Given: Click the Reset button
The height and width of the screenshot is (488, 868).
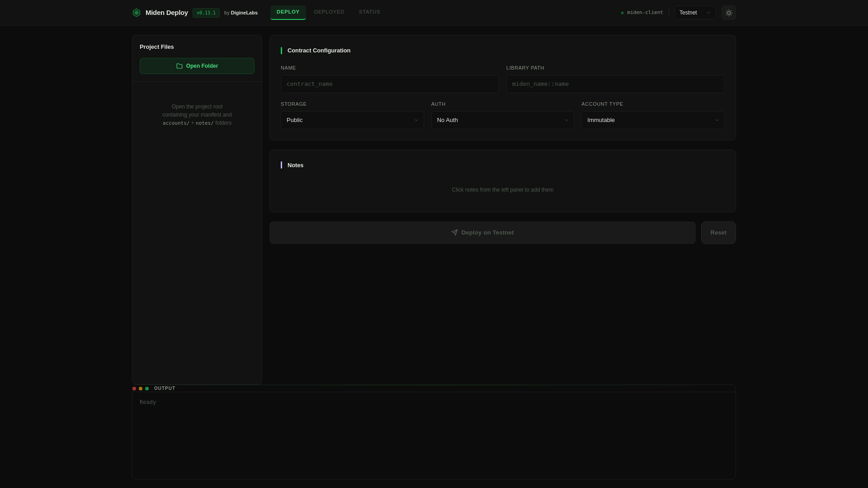Looking at the screenshot, I should (x=718, y=233).
